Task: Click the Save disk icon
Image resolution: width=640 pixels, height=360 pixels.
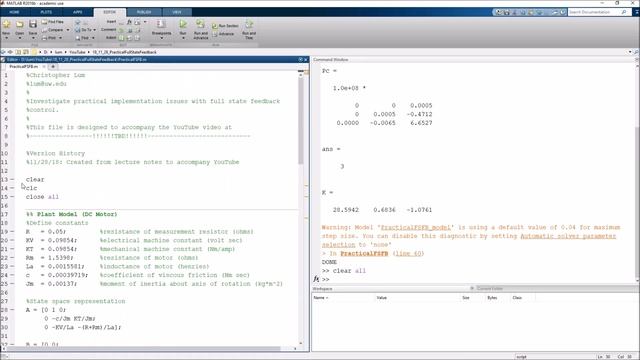Action: tap(33, 24)
